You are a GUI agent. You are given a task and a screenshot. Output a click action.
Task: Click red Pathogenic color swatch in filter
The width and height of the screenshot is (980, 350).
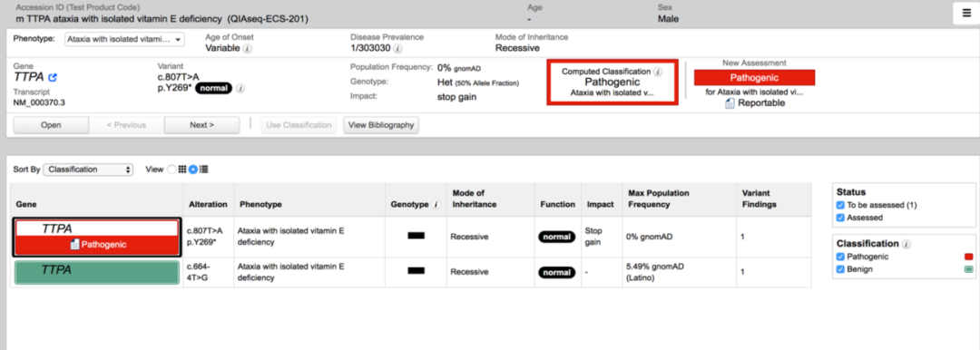[x=969, y=257]
